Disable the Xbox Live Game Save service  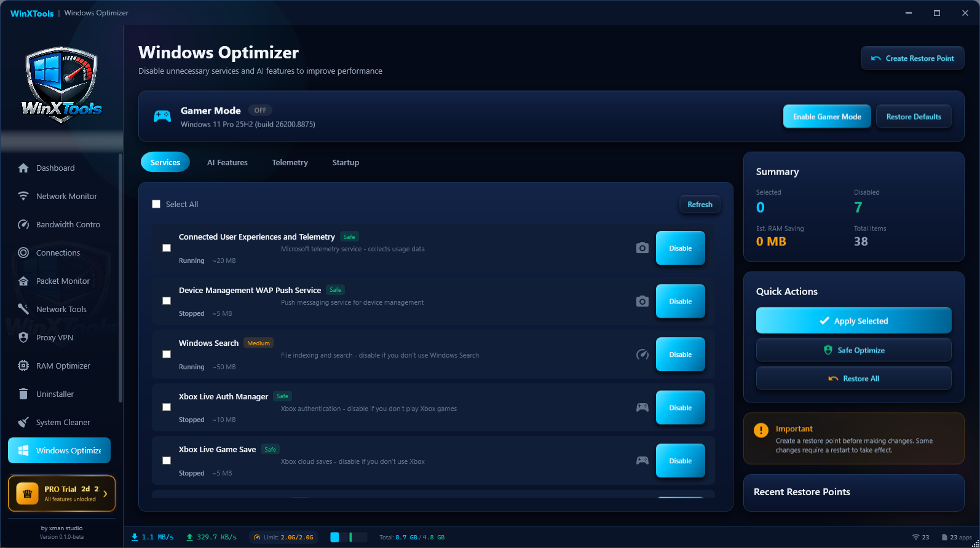click(x=680, y=461)
